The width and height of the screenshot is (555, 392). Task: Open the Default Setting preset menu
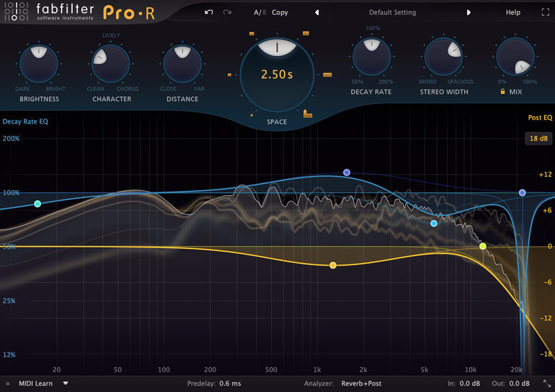393,12
